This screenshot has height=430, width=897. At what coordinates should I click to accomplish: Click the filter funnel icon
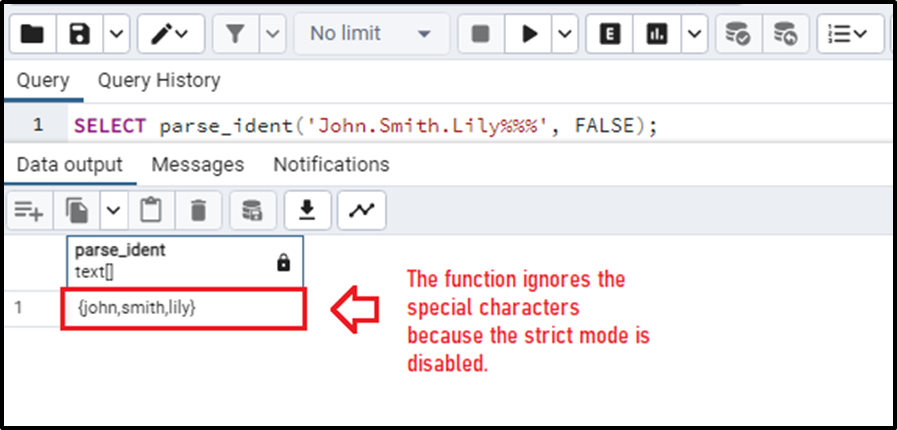click(x=235, y=34)
